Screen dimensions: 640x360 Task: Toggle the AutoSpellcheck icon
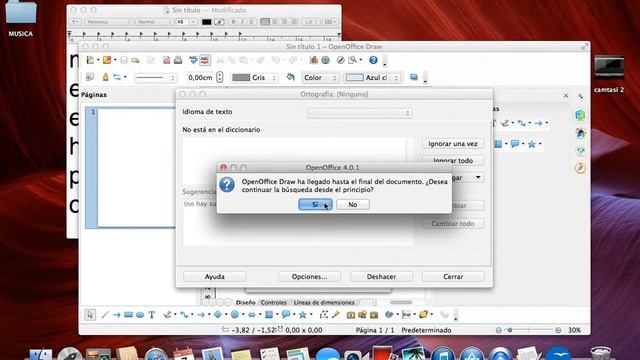coord(204,60)
